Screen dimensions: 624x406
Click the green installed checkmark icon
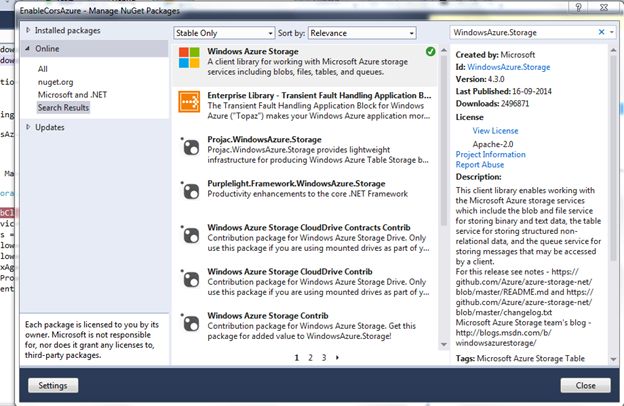click(430, 51)
